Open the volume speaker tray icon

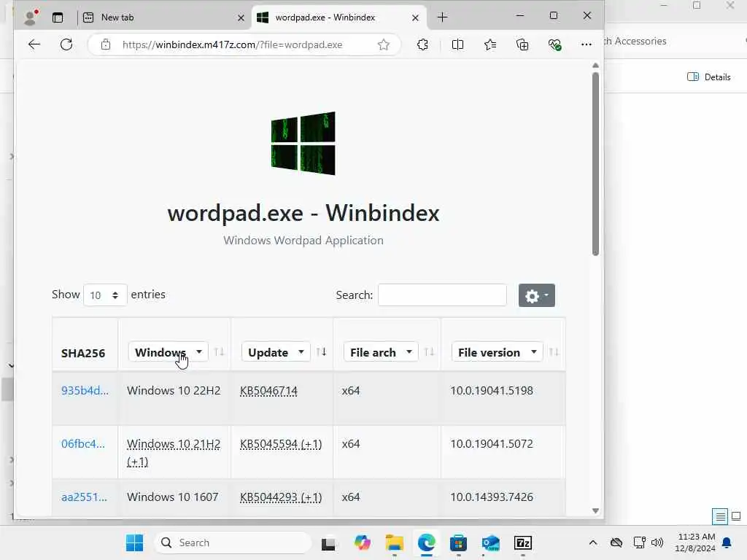click(x=657, y=542)
